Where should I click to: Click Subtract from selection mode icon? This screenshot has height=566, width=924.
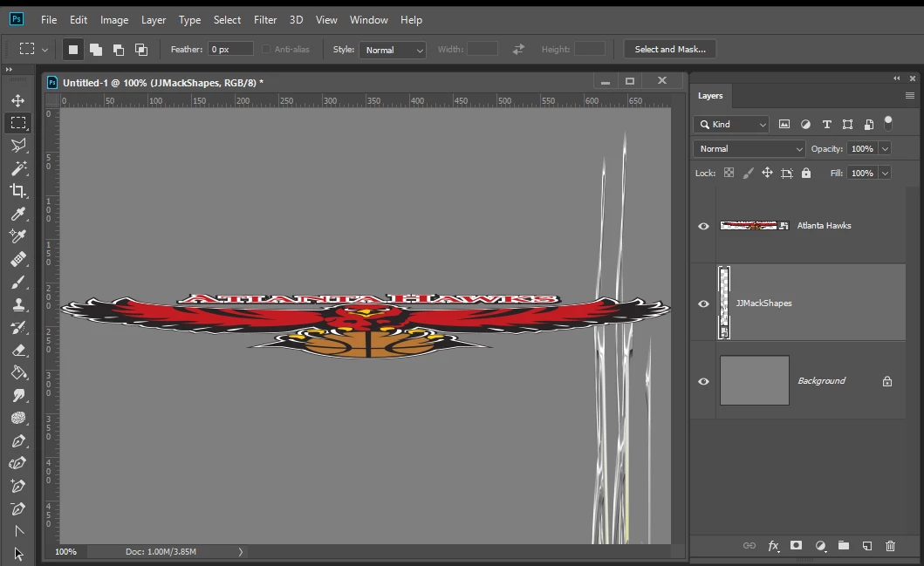pos(119,50)
